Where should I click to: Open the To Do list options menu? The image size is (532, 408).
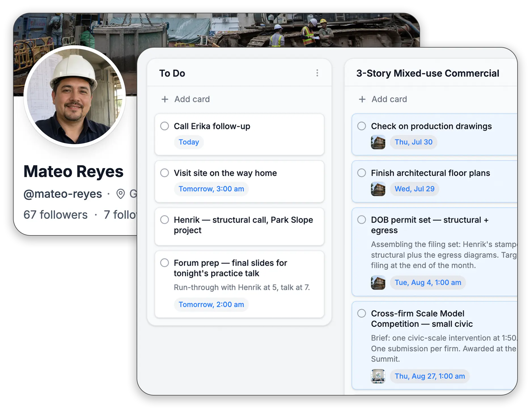click(317, 73)
